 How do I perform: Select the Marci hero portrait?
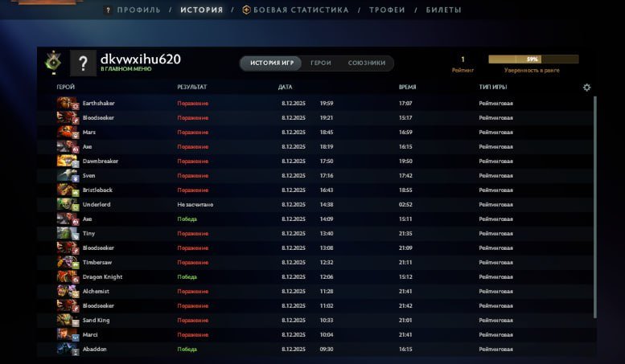(68, 334)
